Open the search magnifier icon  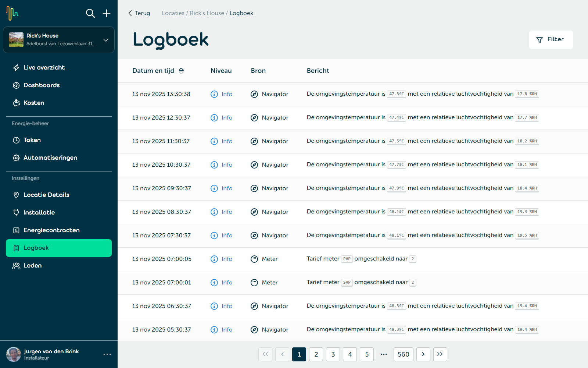pyautogui.click(x=90, y=13)
